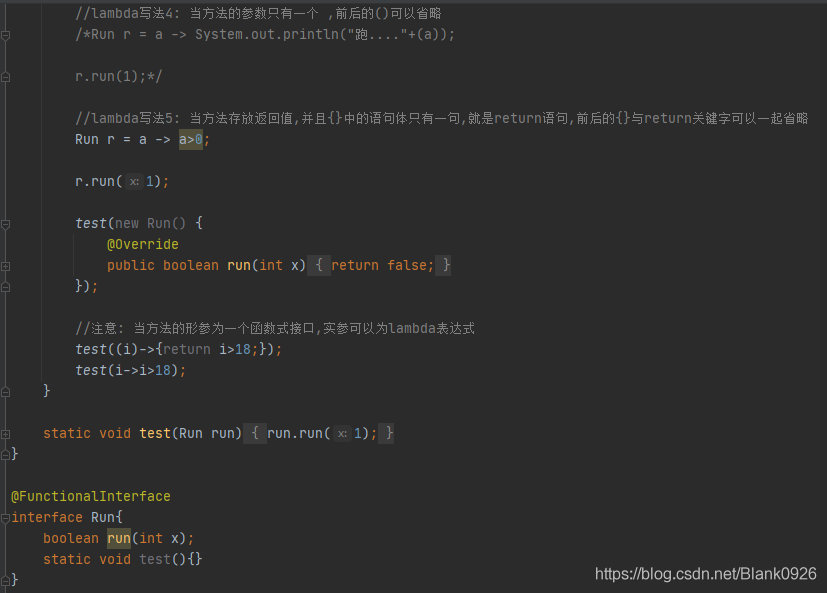This screenshot has height=593, width=827.
Task: Click the @Override annotation
Action: pyautogui.click(x=143, y=244)
